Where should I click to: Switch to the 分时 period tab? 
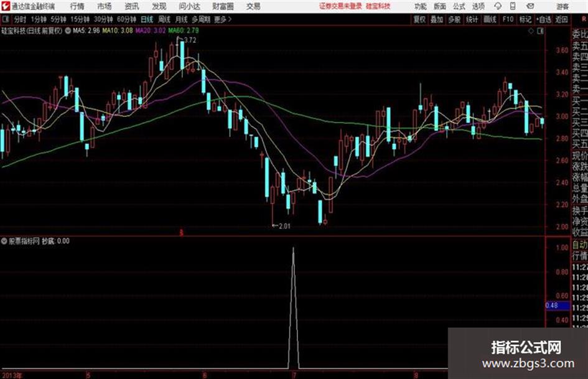tap(20, 19)
